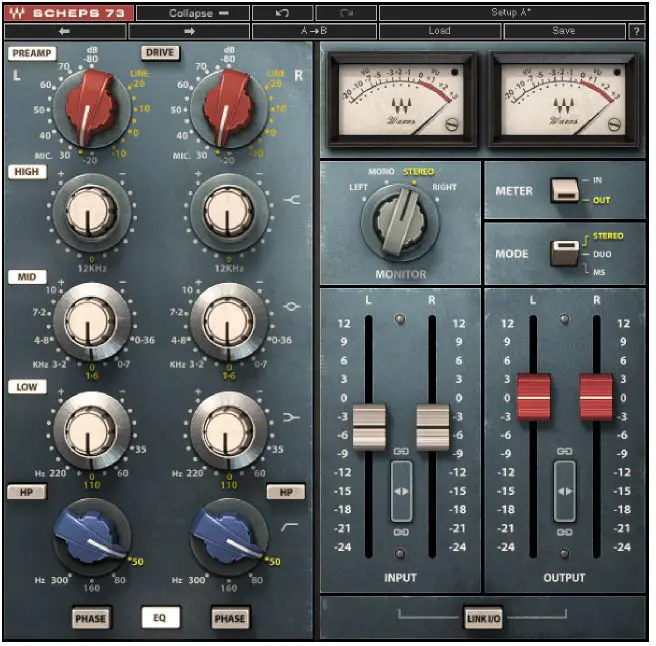
Task: Click the high shelf curve icon
Action: tap(292, 200)
